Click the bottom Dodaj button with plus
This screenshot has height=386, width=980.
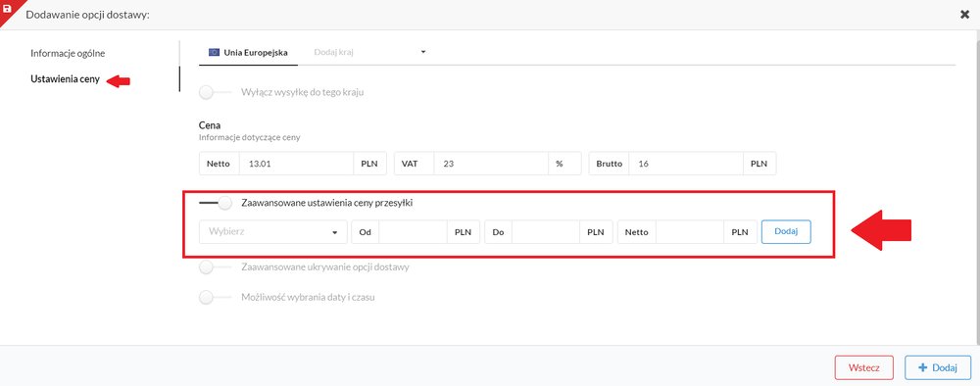click(938, 368)
